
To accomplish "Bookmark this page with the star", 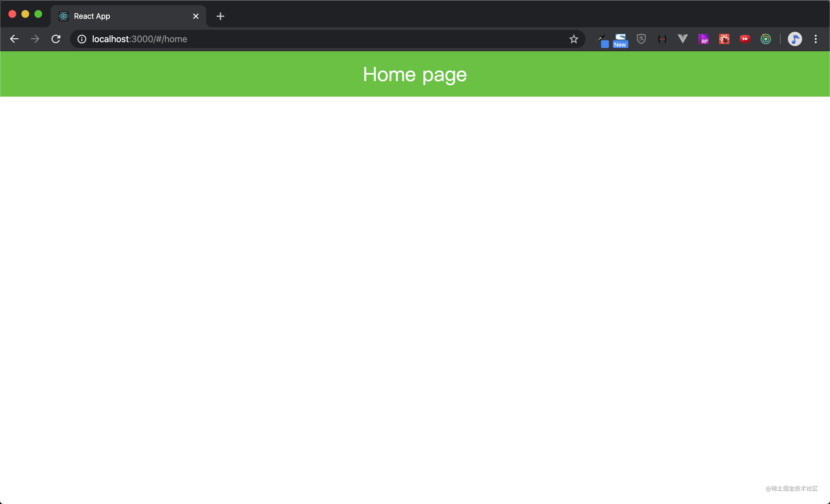I will click(574, 39).
